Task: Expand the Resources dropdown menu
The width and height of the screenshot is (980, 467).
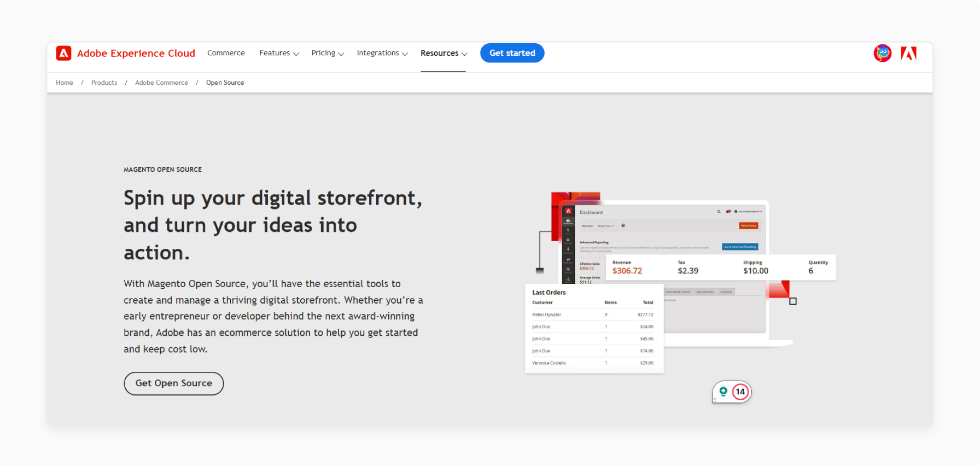Action: point(444,53)
